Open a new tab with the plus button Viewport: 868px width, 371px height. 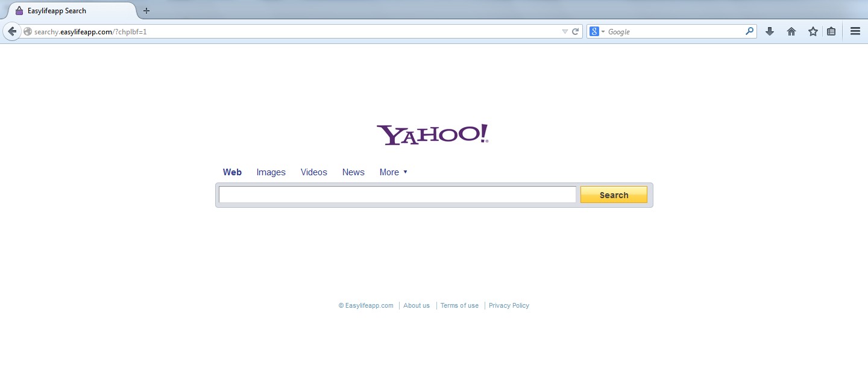click(146, 11)
